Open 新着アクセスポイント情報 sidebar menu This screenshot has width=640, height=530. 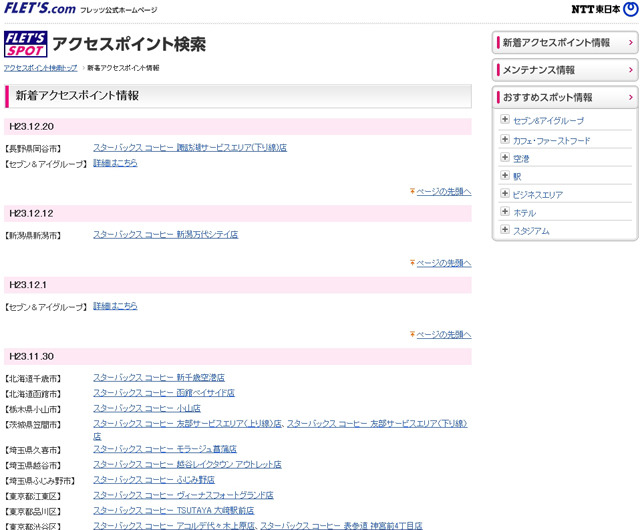point(565,42)
